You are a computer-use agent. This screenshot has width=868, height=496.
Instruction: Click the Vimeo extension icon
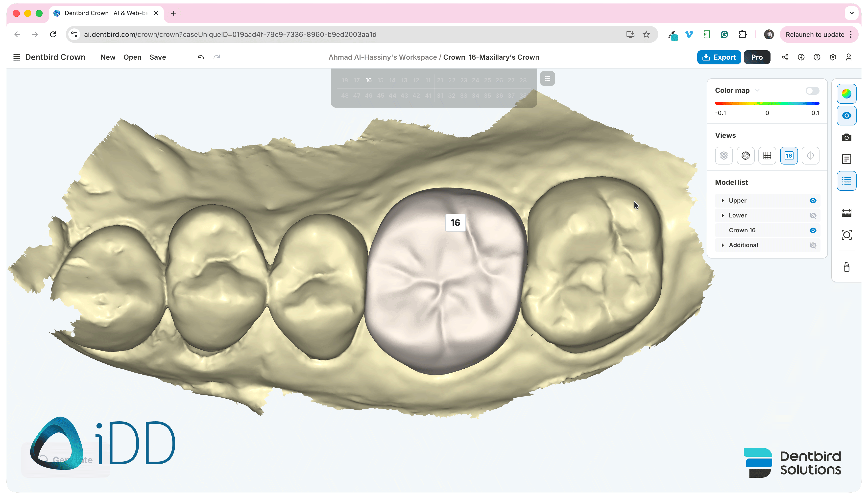pyautogui.click(x=689, y=34)
